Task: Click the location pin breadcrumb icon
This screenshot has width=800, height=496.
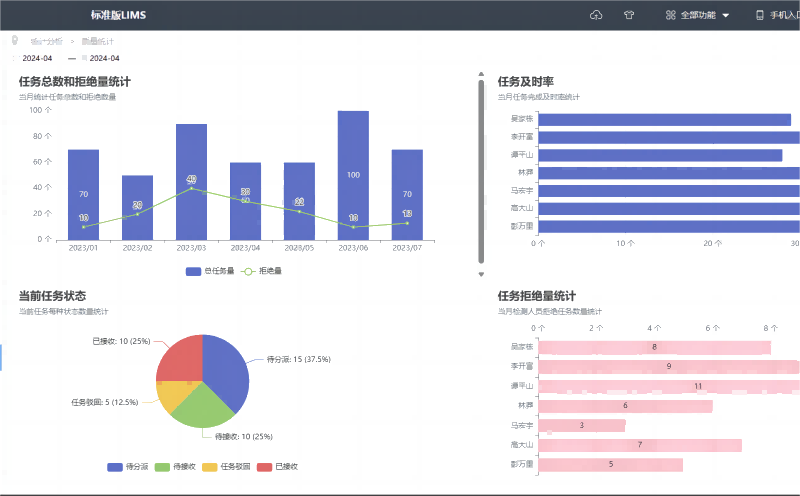Action: [x=15, y=41]
